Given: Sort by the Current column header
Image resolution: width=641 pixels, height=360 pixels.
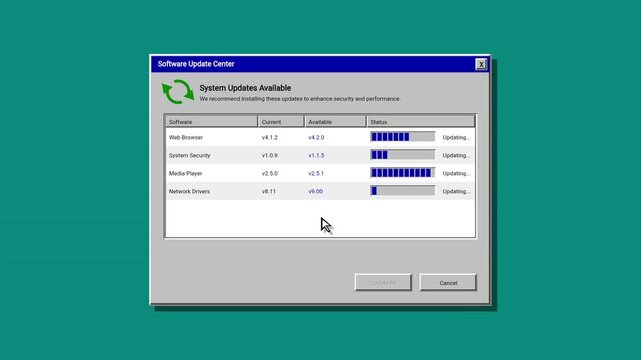Looking at the screenshot, I should 281,122.
